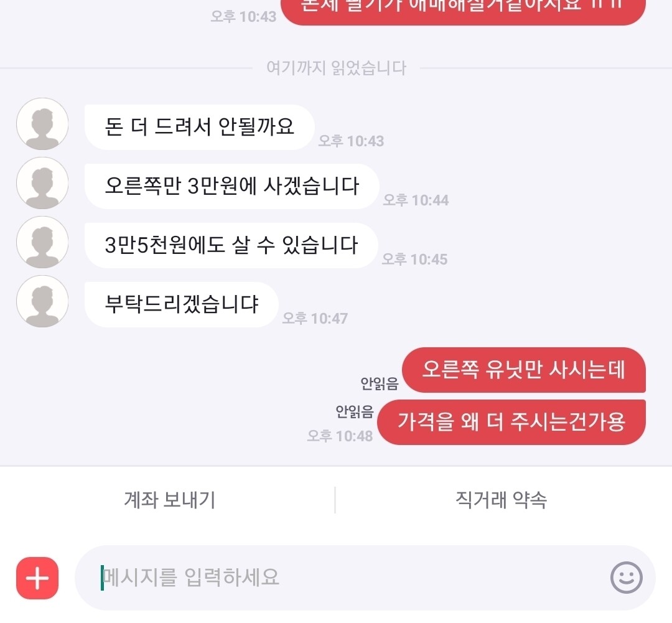Tap the red plus attachment icon
The image size is (672, 623).
[x=37, y=578]
